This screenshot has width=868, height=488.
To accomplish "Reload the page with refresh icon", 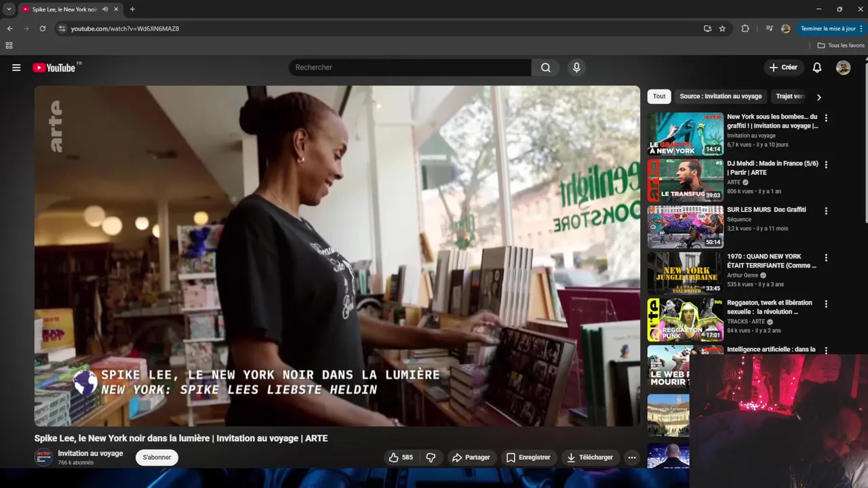I will point(42,28).
